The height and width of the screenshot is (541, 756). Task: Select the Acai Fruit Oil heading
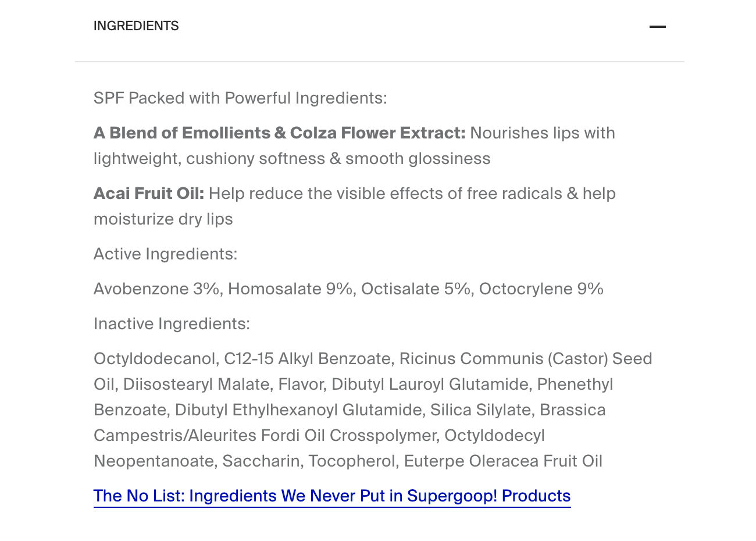[148, 193]
